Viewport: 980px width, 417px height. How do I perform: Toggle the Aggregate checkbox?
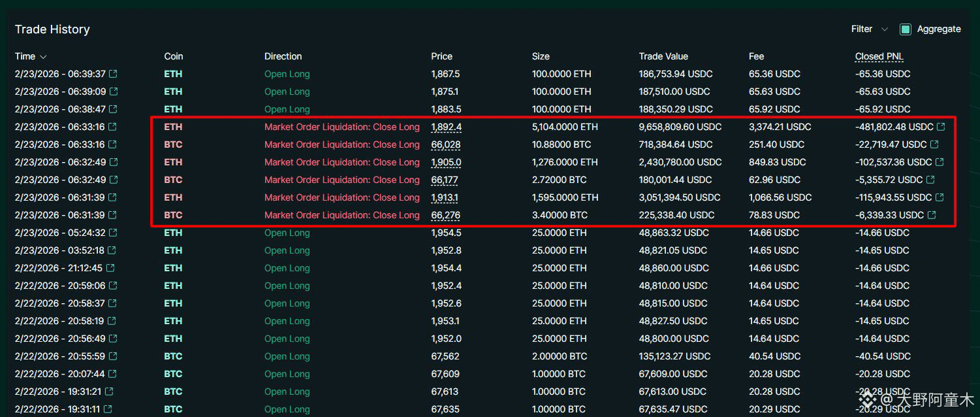click(x=905, y=29)
